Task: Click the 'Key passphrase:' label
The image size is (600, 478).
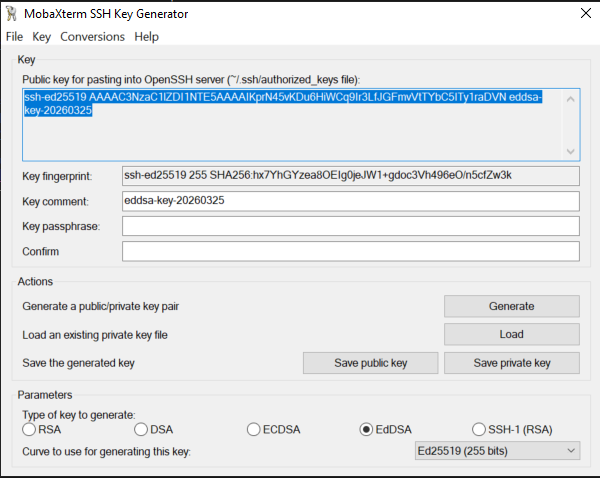Action: (x=61, y=227)
